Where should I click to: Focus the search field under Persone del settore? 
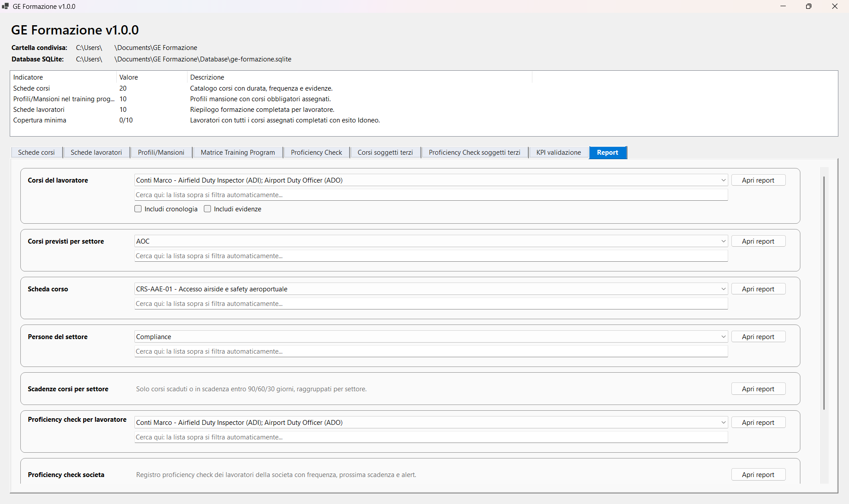click(431, 351)
